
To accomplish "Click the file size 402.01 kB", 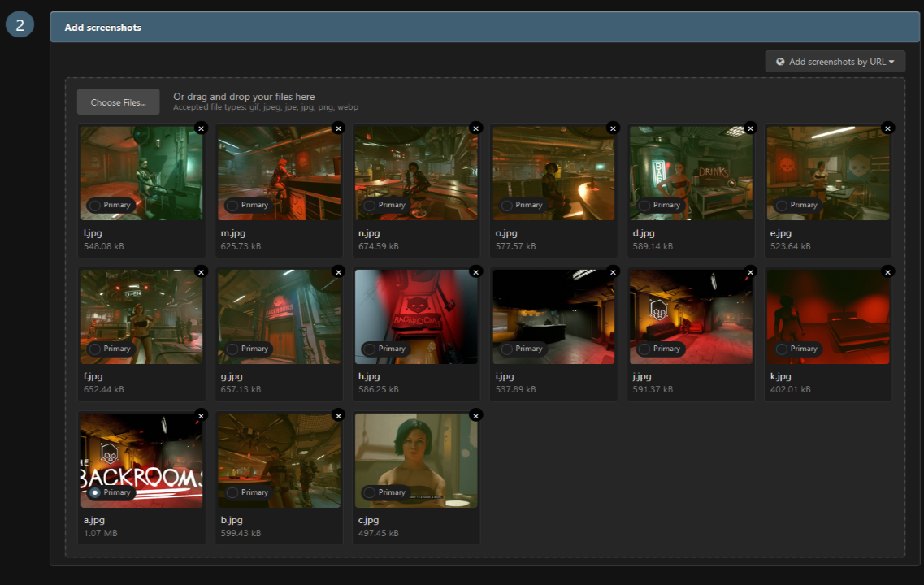I will (790, 389).
